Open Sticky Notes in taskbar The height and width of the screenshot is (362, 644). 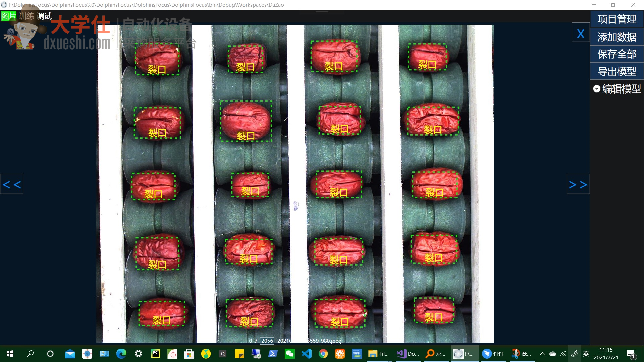[x=239, y=354]
